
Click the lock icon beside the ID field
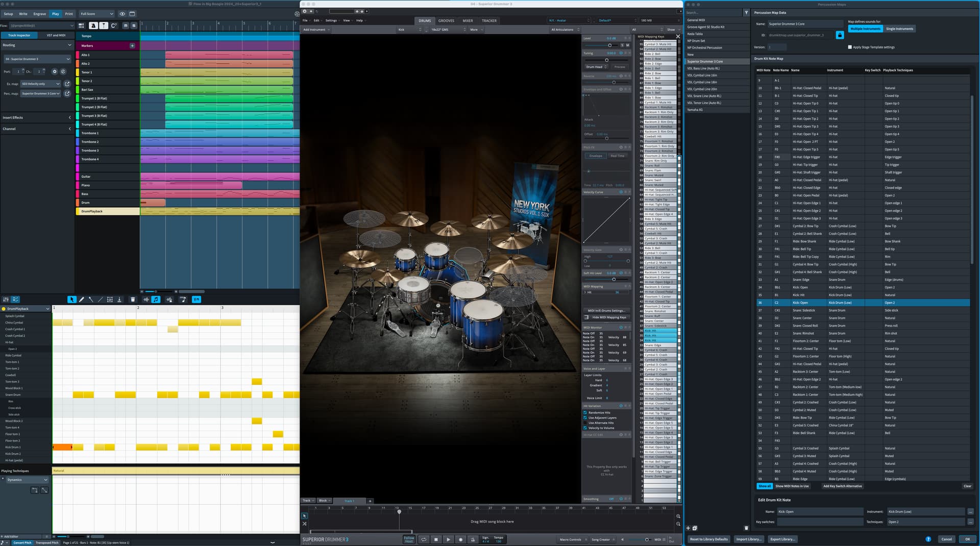point(840,35)
